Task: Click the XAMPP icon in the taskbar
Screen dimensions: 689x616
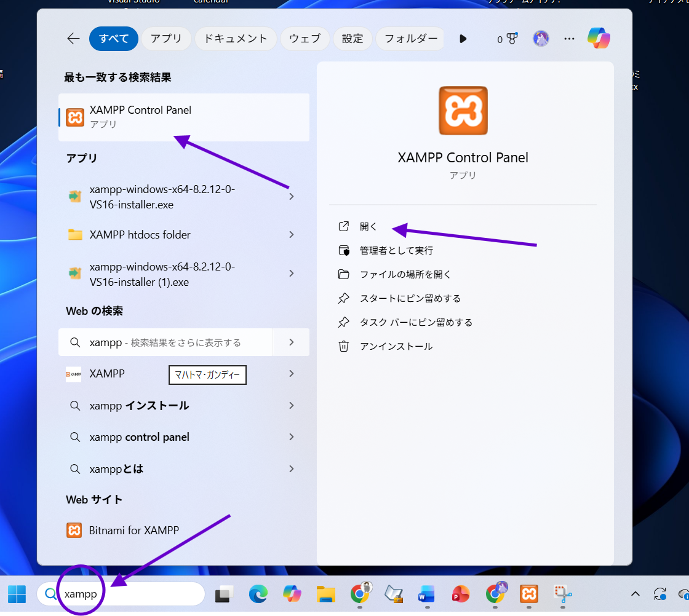Action: click(529, 594)
